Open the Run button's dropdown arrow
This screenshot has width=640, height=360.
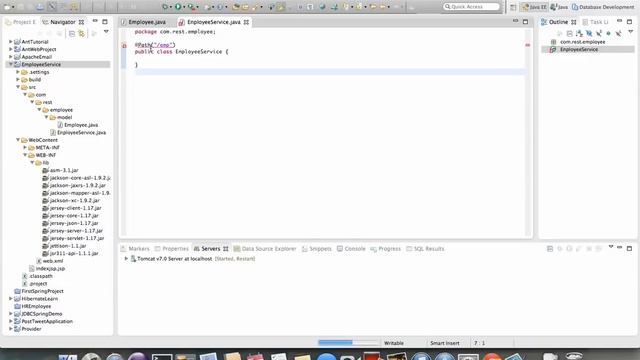click(x=184, y=7)
